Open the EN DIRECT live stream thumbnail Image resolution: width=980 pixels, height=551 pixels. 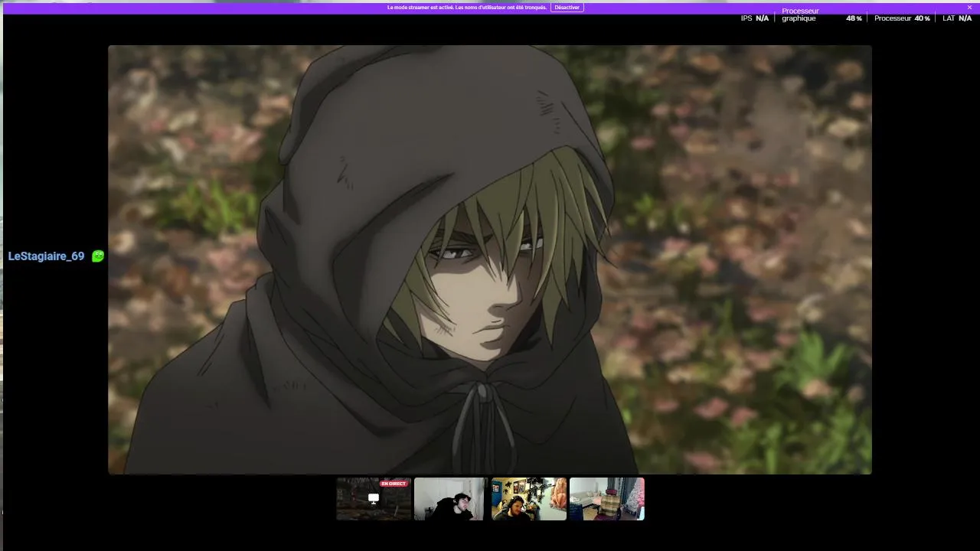click(x=374, y=499)
